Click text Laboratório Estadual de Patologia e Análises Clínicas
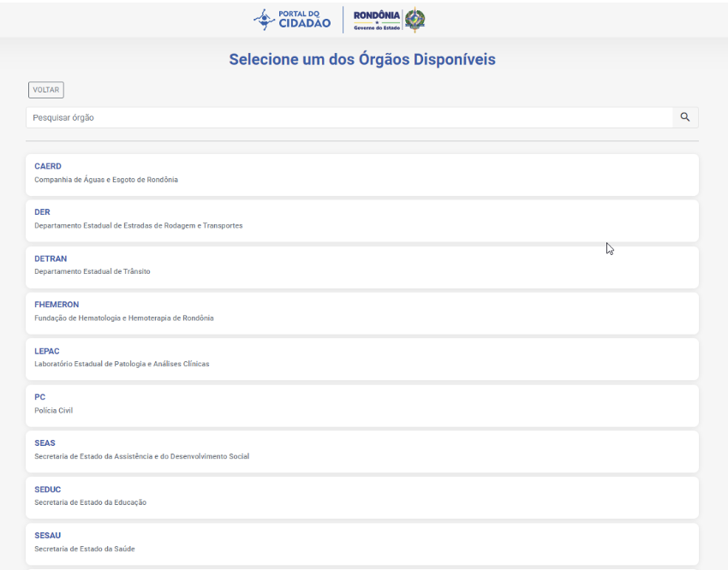Image resolution: width=728 pixels, height=570 pixels. (122, 364)
